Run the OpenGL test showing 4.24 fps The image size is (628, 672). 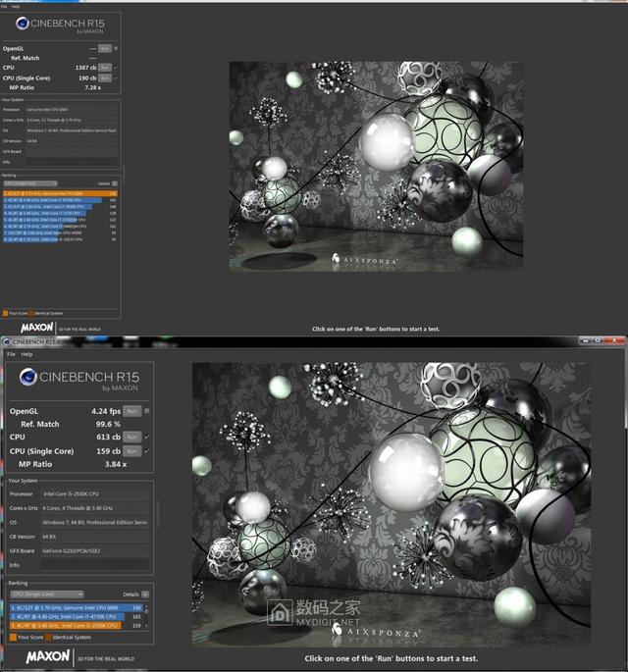coord(132,411)
